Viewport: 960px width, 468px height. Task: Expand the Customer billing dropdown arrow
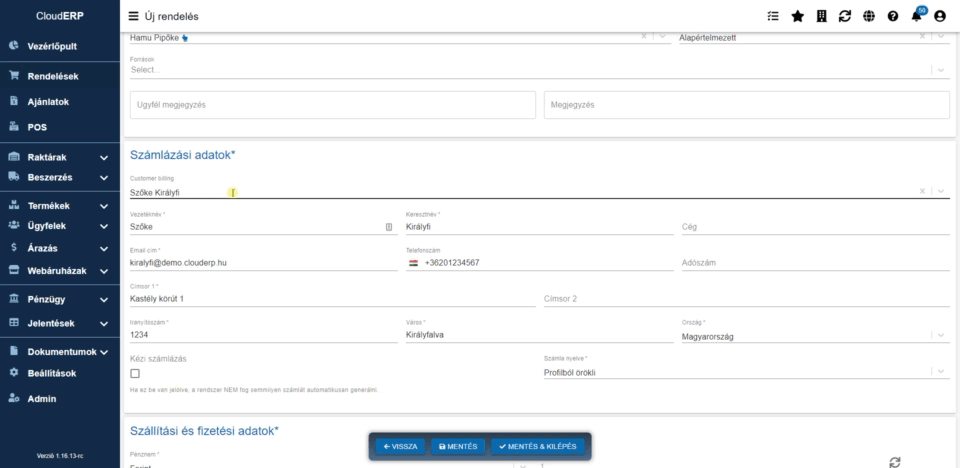click(940, 191)
